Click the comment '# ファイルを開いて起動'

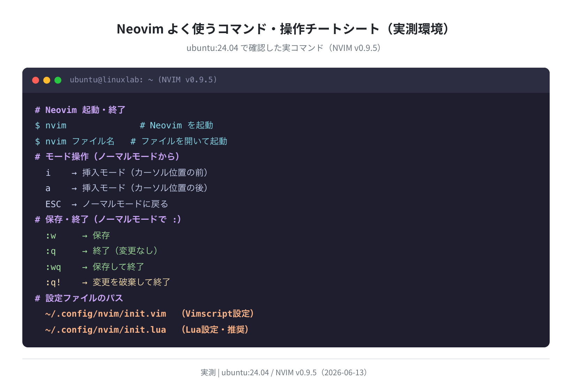[179, 141]
